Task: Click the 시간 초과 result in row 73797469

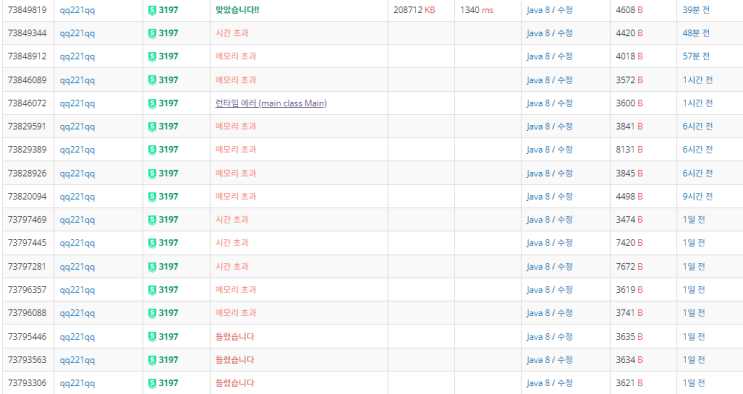Action: [232, 220]
